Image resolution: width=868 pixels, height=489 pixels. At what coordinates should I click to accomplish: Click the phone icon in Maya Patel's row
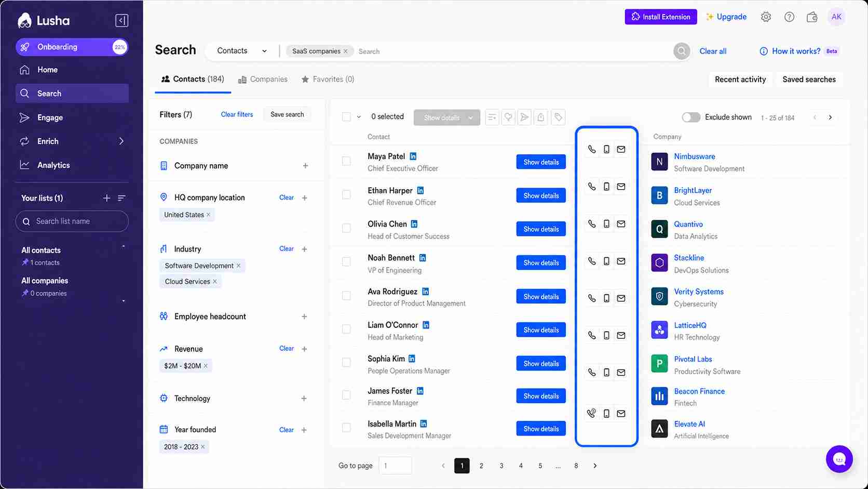point(592,150)
